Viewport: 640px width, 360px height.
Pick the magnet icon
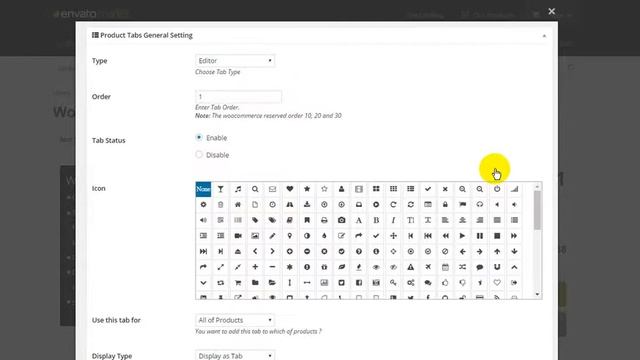[497, 267]
